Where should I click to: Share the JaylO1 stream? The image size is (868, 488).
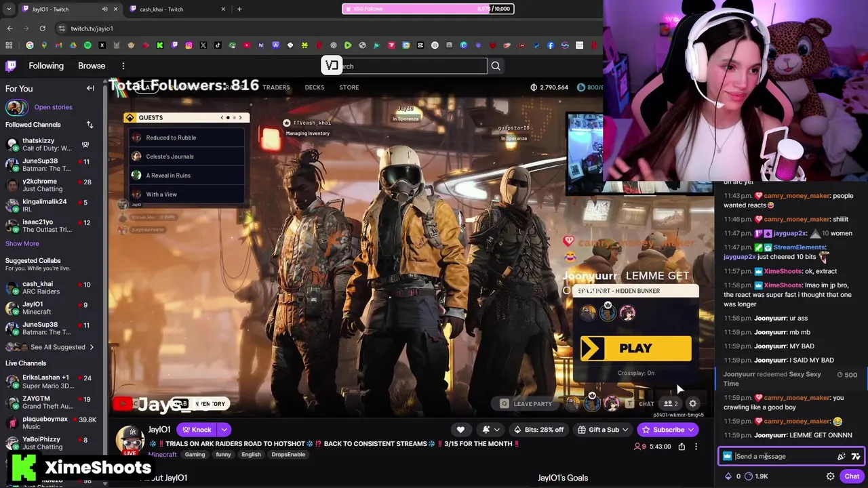(682, 447)
